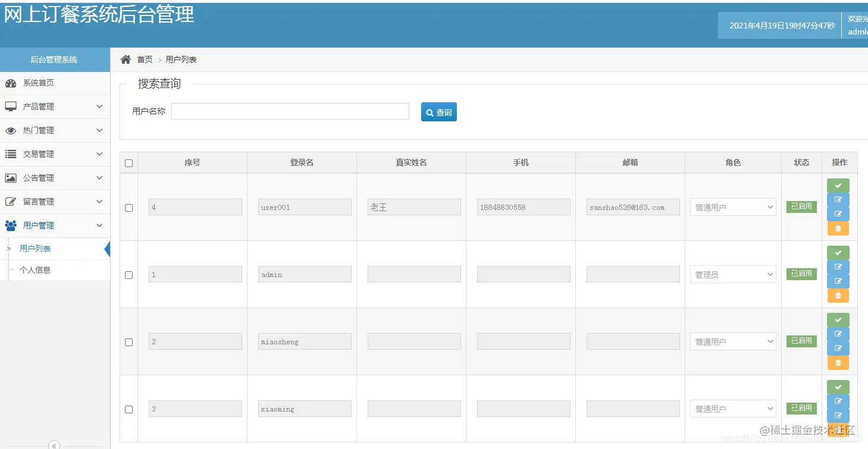This screenshot has height=449, width=868.
Task: Click the users icon beside 用户管理
Action: tap(11, 225)
